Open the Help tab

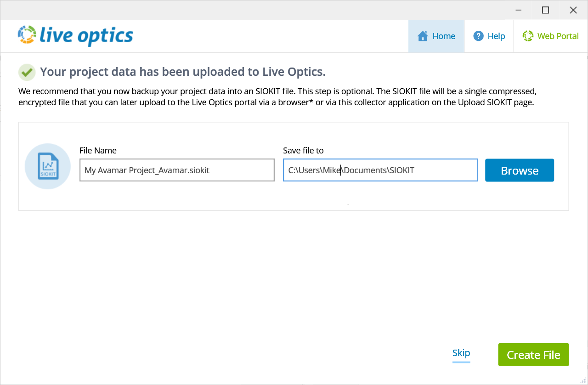[x=489, y=36]
